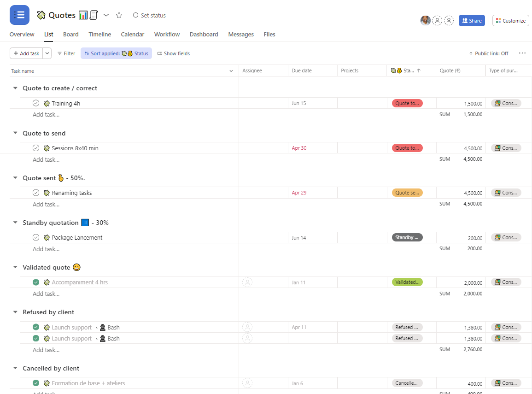This screenshot has width=532, height=394.
Task: Click the blue project list icon
Action: tap(19, 15)
